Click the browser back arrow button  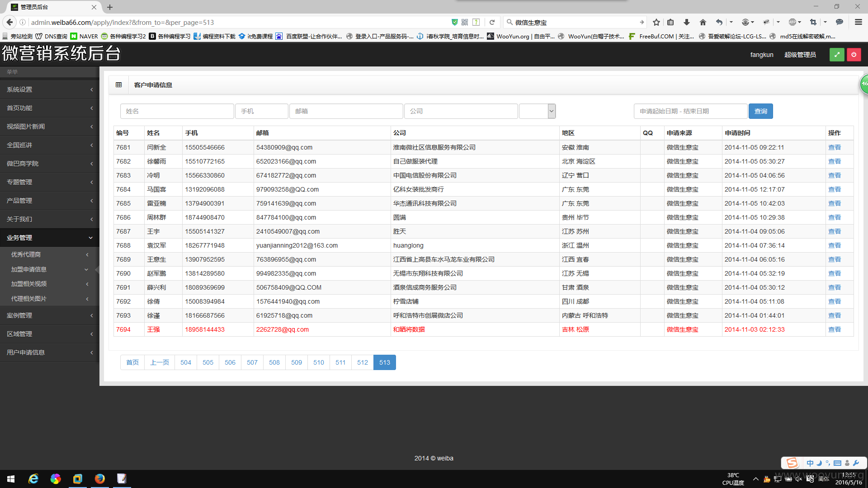[9, 22]
